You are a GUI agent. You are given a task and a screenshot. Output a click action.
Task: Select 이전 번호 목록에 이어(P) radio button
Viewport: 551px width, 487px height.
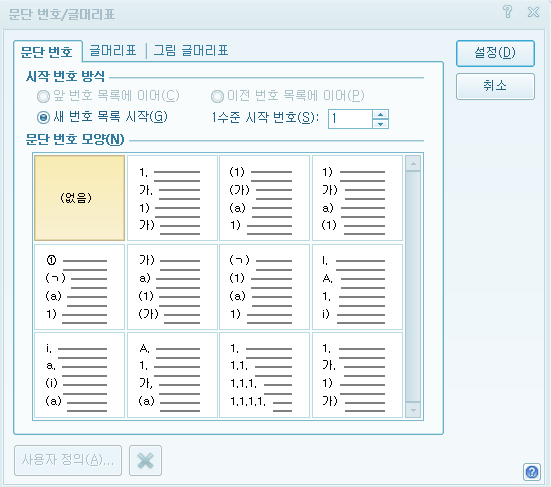(x=287, y=96)
